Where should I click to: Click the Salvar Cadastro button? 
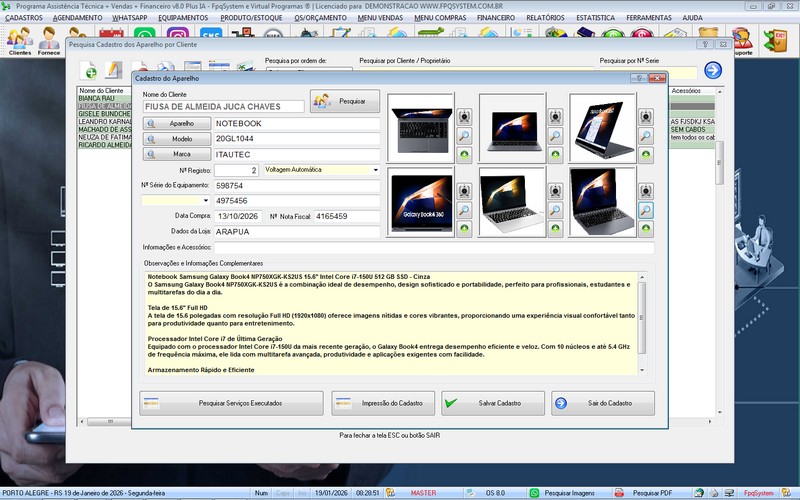[493, 403]
